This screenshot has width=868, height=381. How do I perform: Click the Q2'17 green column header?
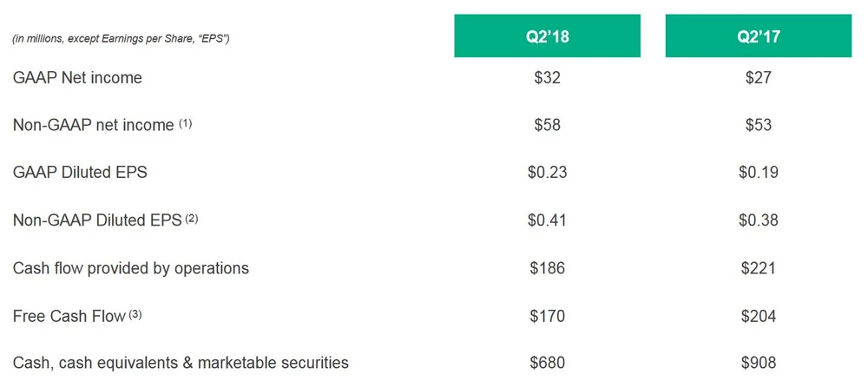pyautogui.click(x=759, y=38)
